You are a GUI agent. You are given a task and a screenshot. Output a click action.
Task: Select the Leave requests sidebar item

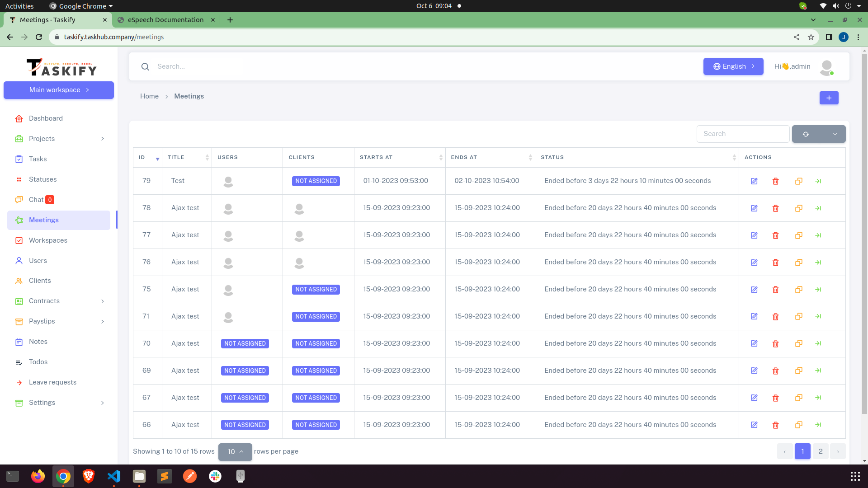(x=52, y=382)
